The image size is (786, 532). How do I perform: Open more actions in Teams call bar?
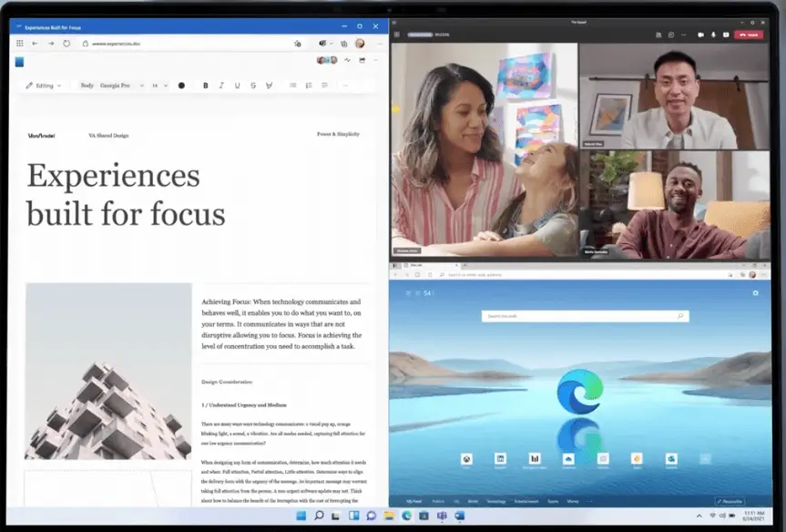[x=683, y=35]
